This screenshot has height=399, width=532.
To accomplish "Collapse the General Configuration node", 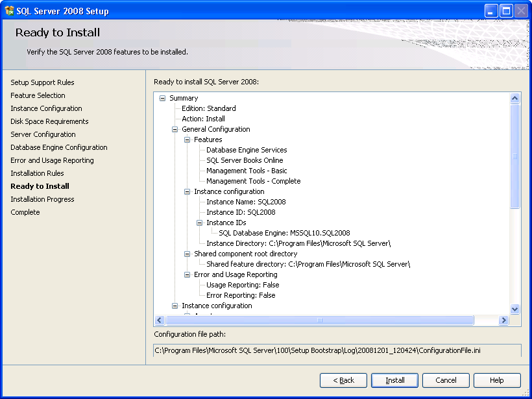I will point(175,129).
